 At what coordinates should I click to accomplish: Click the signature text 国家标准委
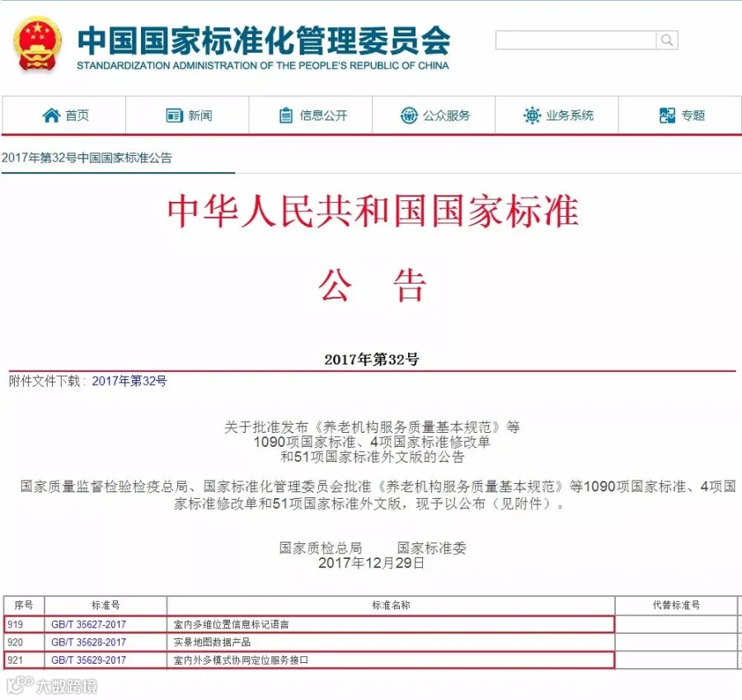pos(431,548)
